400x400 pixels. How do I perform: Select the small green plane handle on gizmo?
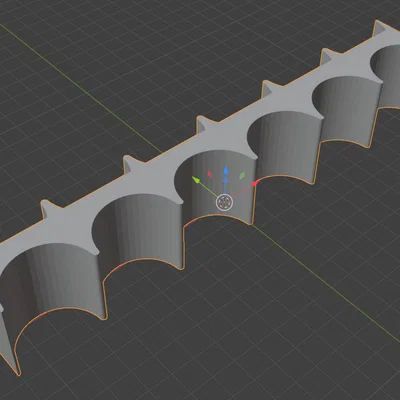242,175
